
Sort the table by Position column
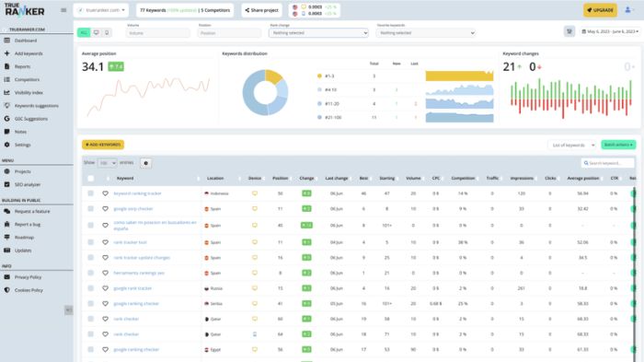[280, 178]
